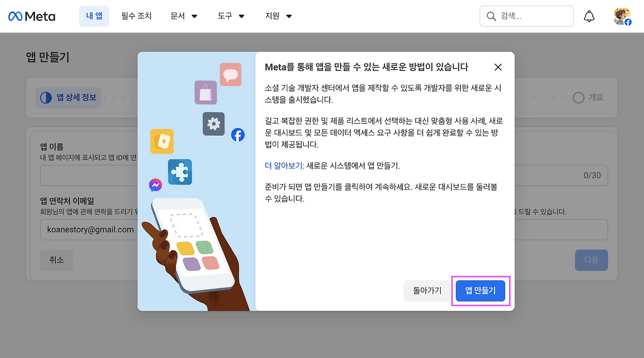The width and height of the screenshot is (644, 358).
Task: Click the half-filled circle step icon
Action: [46, 98]
